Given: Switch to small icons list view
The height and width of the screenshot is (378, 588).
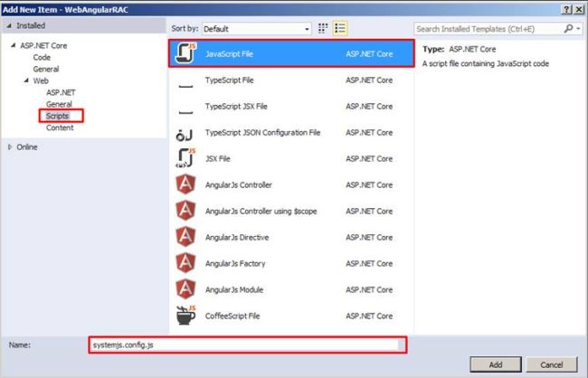Looking at the screenshot, I should point(340,29).
